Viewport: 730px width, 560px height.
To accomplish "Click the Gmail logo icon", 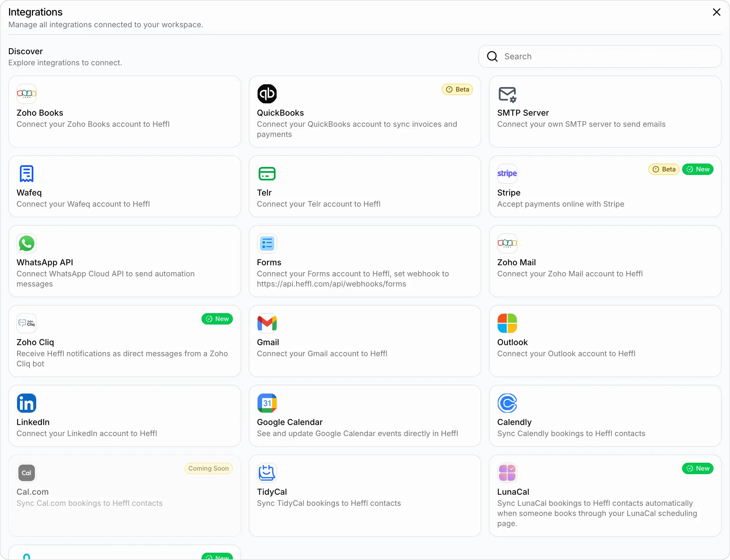I will click(267, 323).
